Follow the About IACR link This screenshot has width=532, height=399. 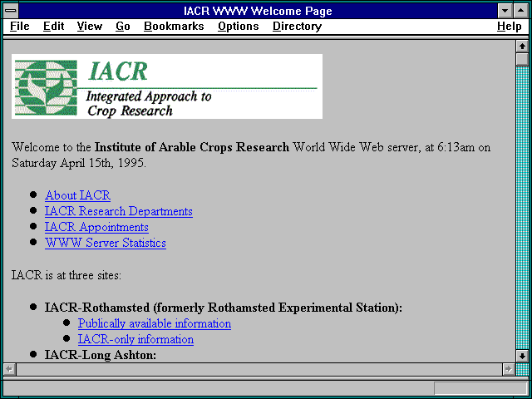[x=77, y=195]
